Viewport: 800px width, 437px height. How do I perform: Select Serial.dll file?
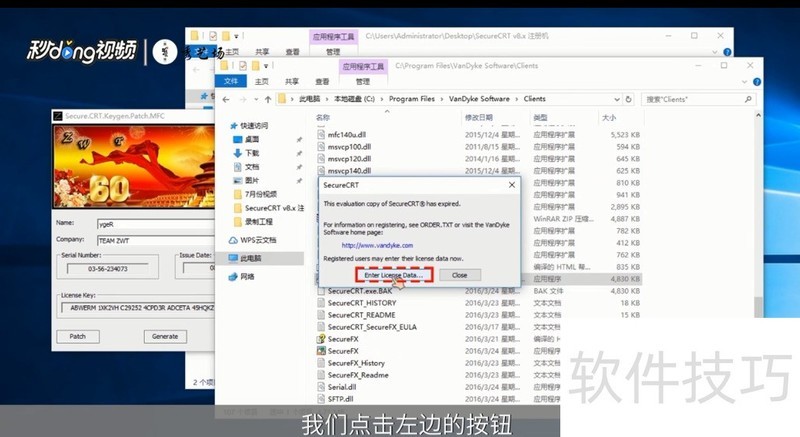(342, 387)
